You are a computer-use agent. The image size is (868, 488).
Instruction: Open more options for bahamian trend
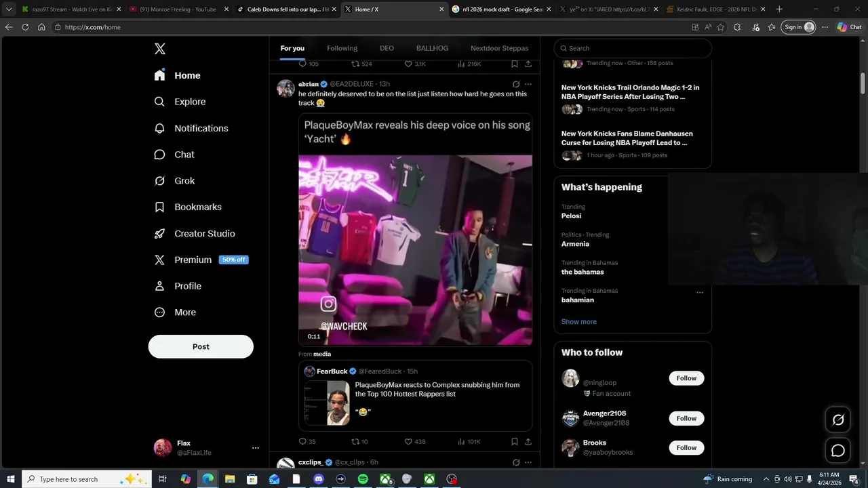pos(700,293)
